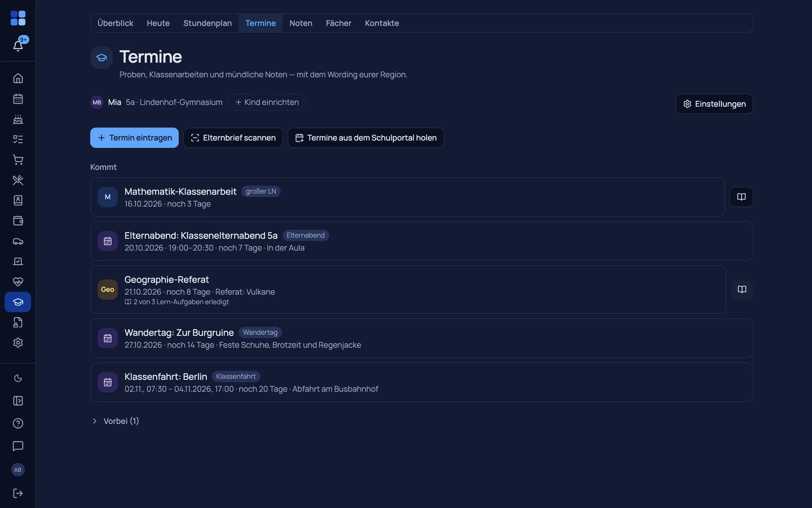Toggle dark mode moon icon
Screen dimensions: 812x508
(x=18, y=378)
